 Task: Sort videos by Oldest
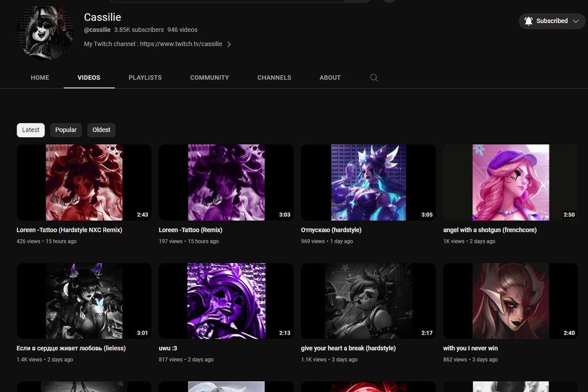(101, 130)
